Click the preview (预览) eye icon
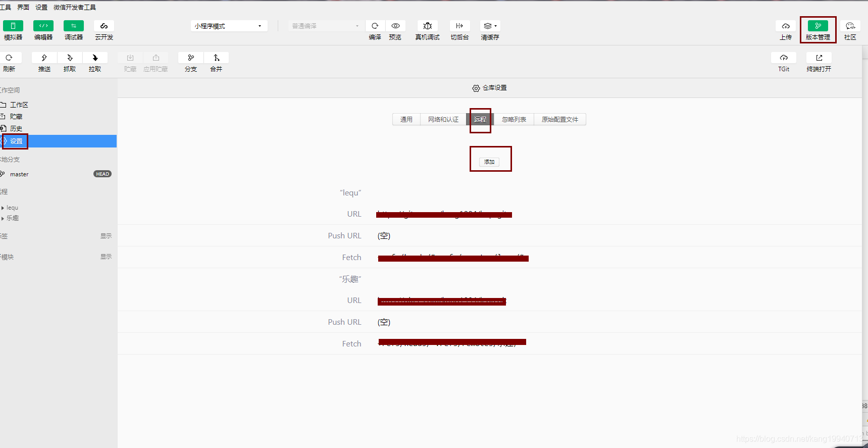The image size is (868, 448). [395, 26]
